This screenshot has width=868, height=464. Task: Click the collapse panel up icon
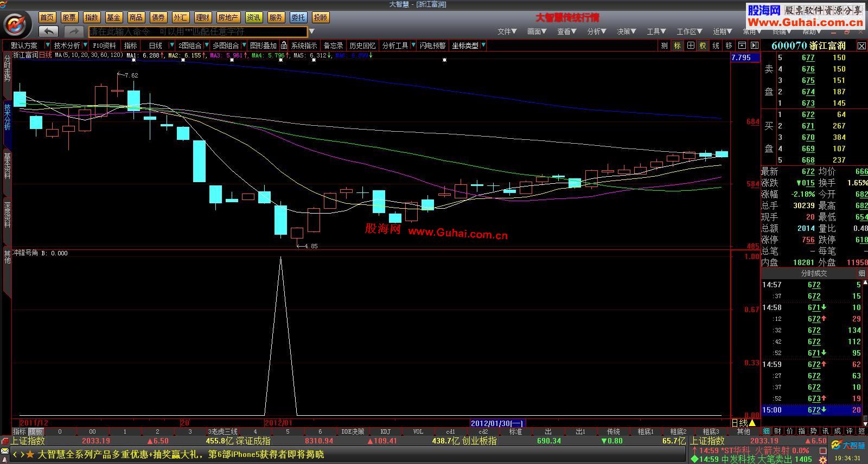742,46
